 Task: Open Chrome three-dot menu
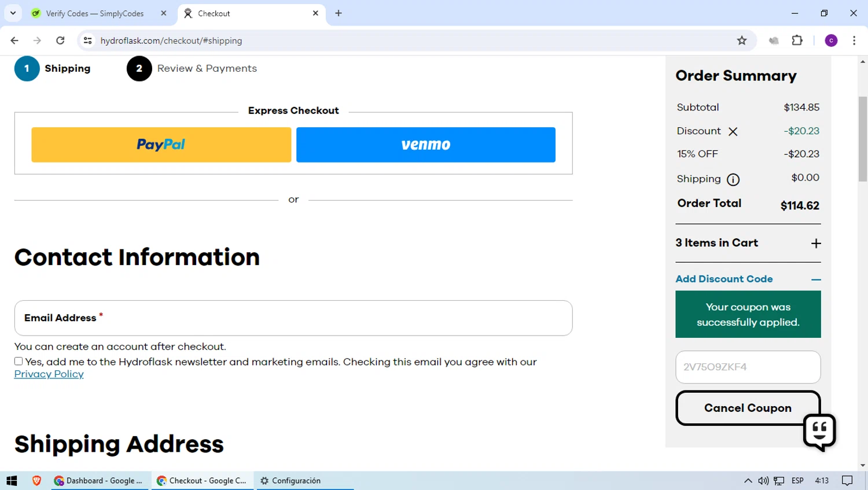pos(854,40)
